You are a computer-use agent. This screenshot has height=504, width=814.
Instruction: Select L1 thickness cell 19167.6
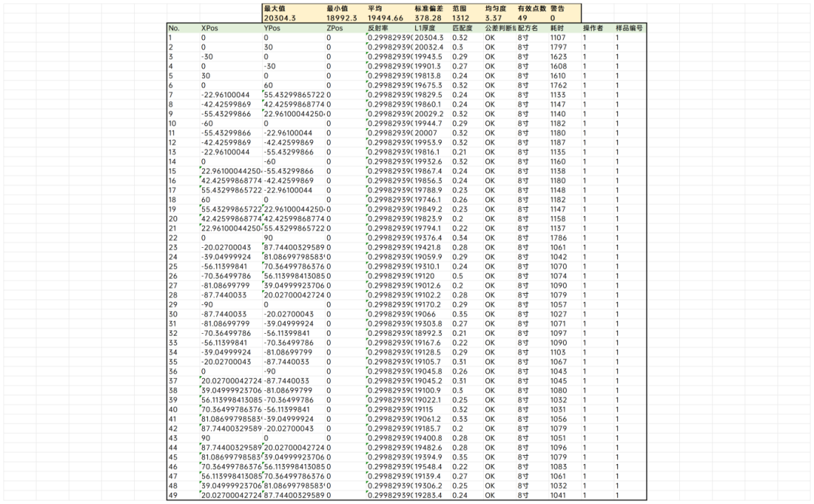(432, 343)
